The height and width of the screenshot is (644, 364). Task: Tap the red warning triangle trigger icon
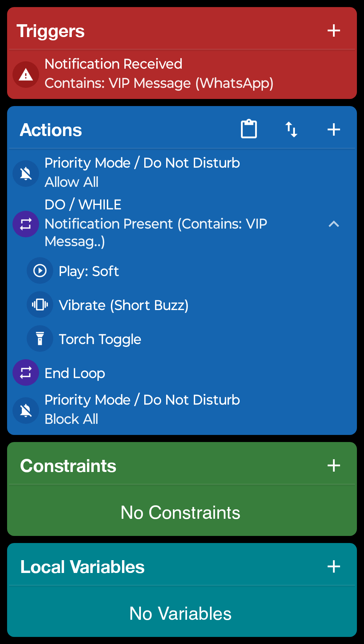26,74
